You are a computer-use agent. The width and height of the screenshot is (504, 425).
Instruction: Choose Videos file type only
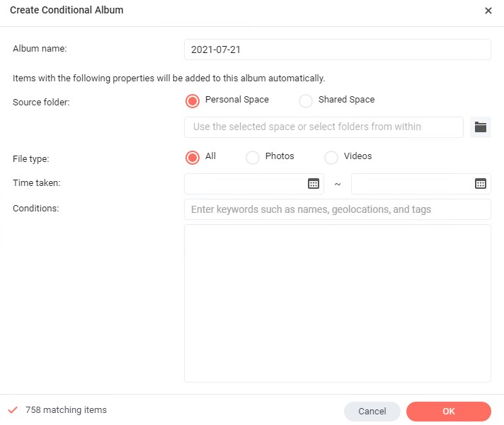pos(331,157)
